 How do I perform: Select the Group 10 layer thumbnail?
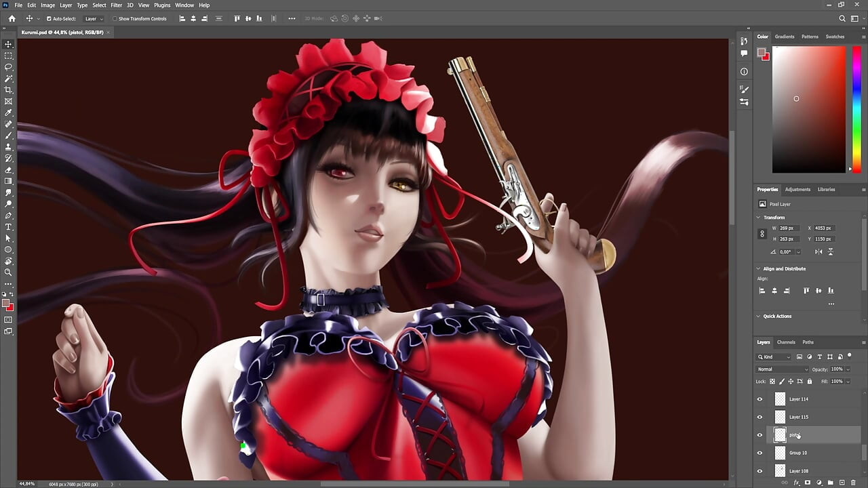pyautogui.click(x=780, y=453)
